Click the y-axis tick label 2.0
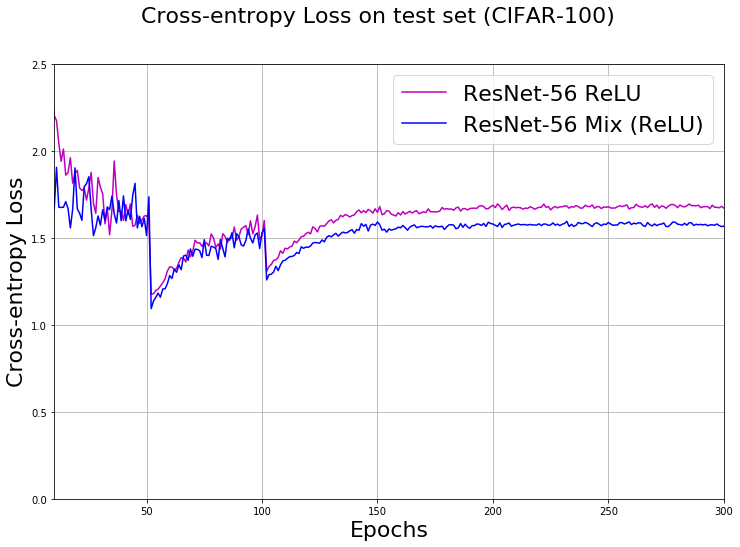740x547 pixels. pos(39,152)
